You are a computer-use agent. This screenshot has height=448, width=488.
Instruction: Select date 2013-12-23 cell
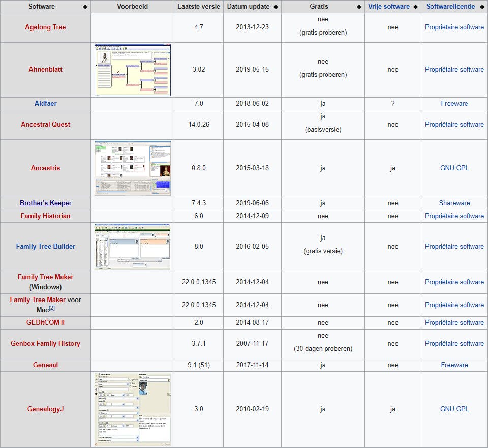(x=253, y=27)
